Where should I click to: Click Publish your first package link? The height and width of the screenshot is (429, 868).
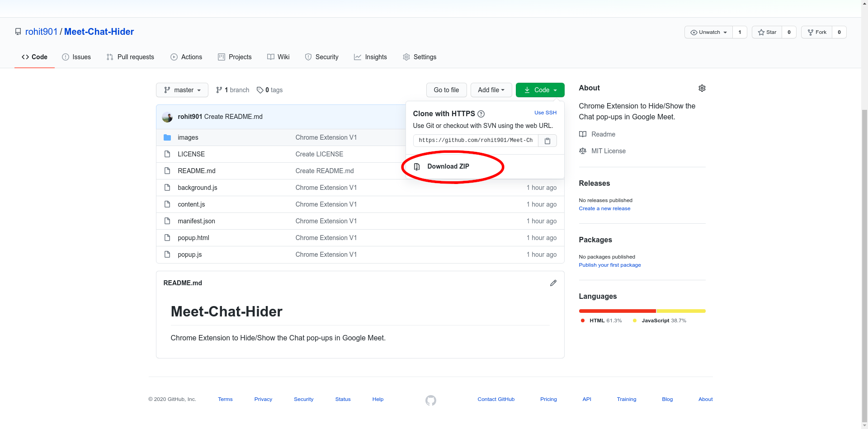pyautogui.click(x=610, y=265)
